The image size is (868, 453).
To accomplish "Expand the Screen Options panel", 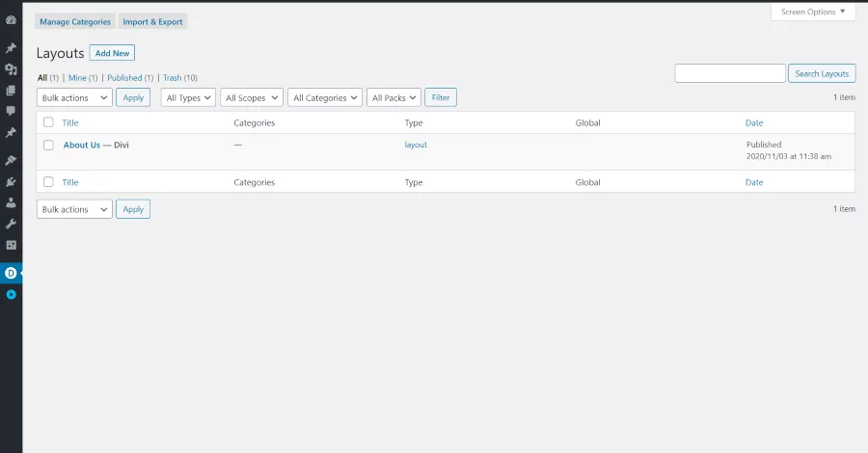I will coord(813,12).
